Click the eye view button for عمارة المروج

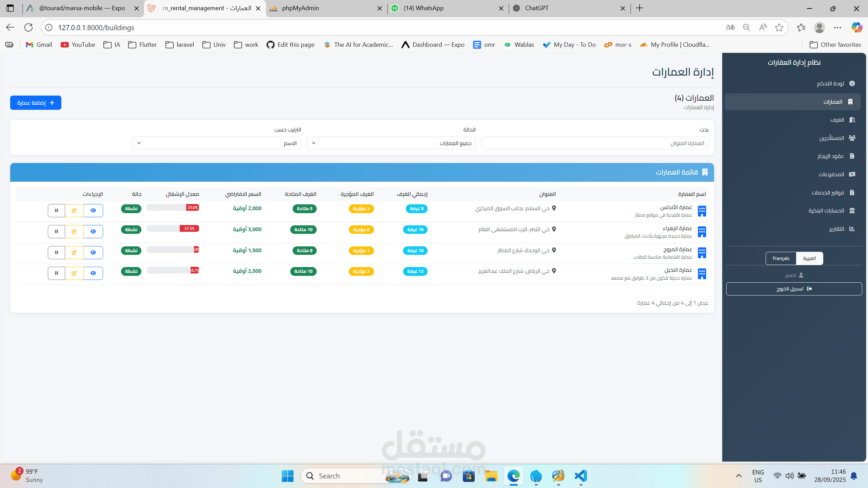(x=93, y=252)
